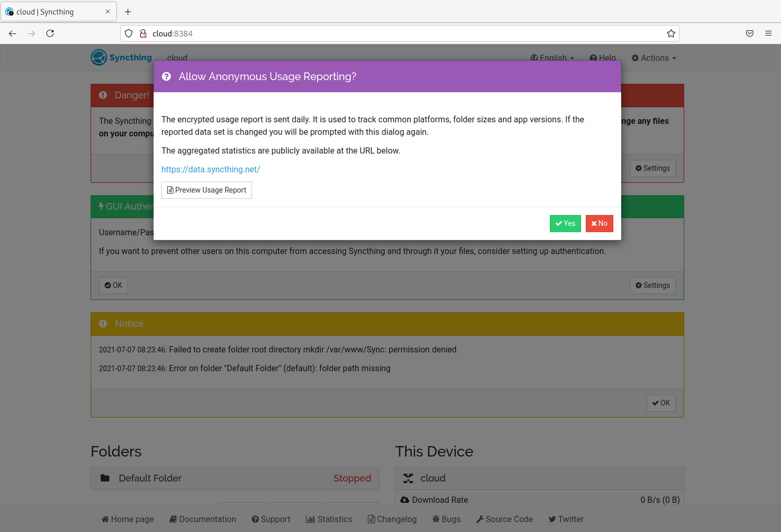
Task: Dismiss the Notice with the OK button
Action: (x=661, y=402)
